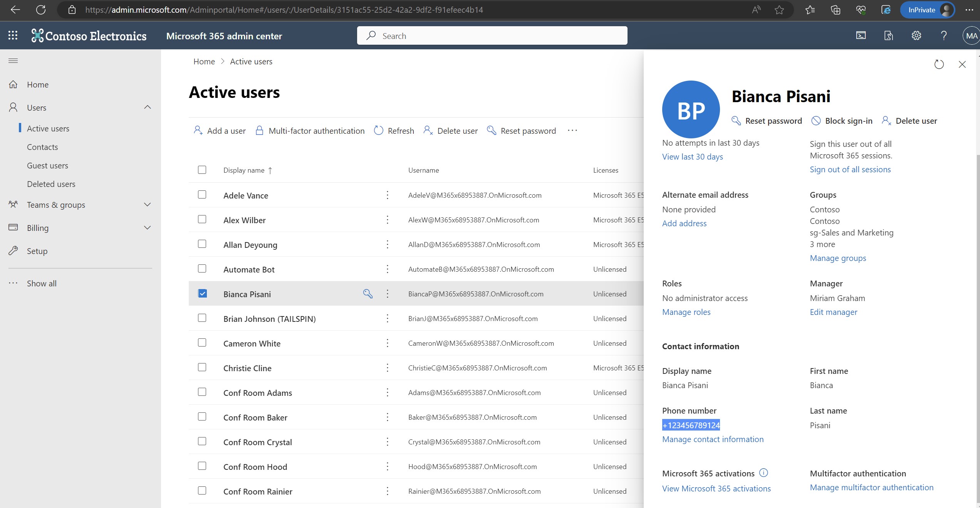Open Guest users in navigation
The width and height of the screenshot is (980, 508).
point(47,165)
